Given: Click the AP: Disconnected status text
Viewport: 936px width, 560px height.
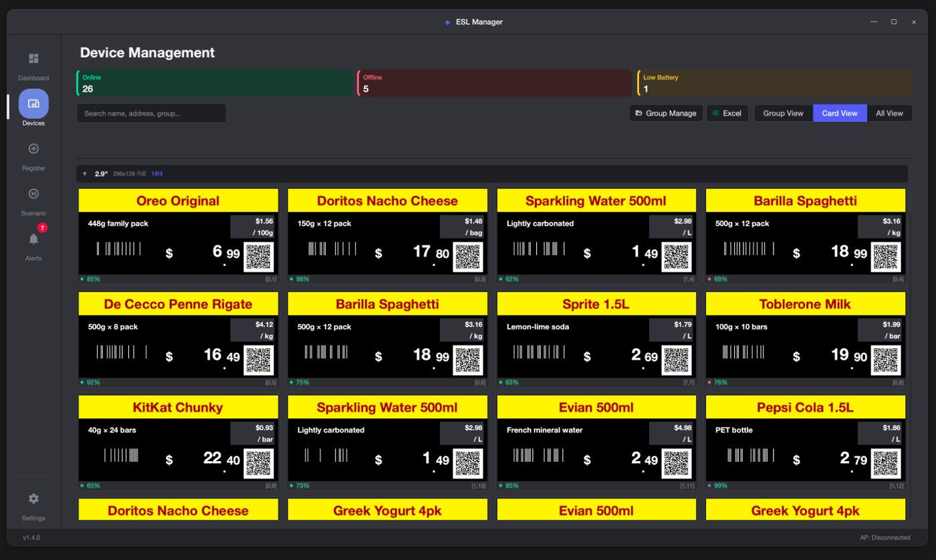Looking at the screenshot, I should tap(885, 538).
